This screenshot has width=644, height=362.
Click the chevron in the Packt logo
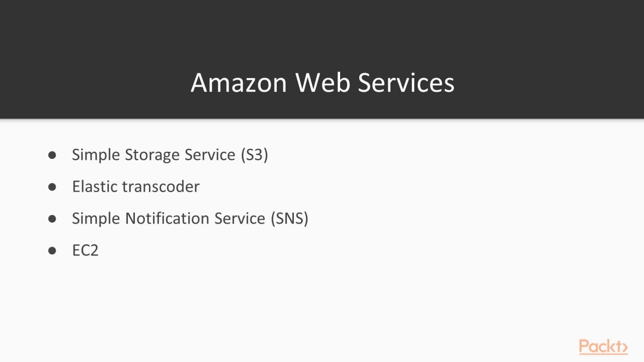[x=624, y=348]
